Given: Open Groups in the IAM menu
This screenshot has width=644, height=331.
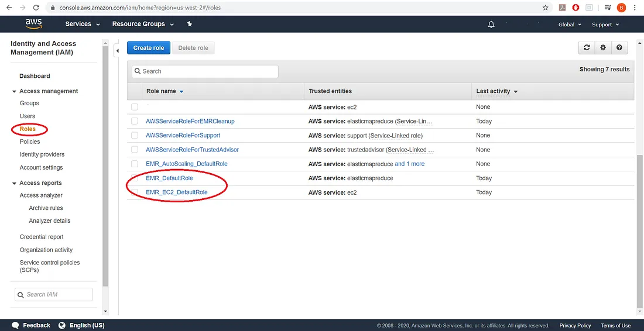Looking at the screenshot, I should tap(29, 103).
